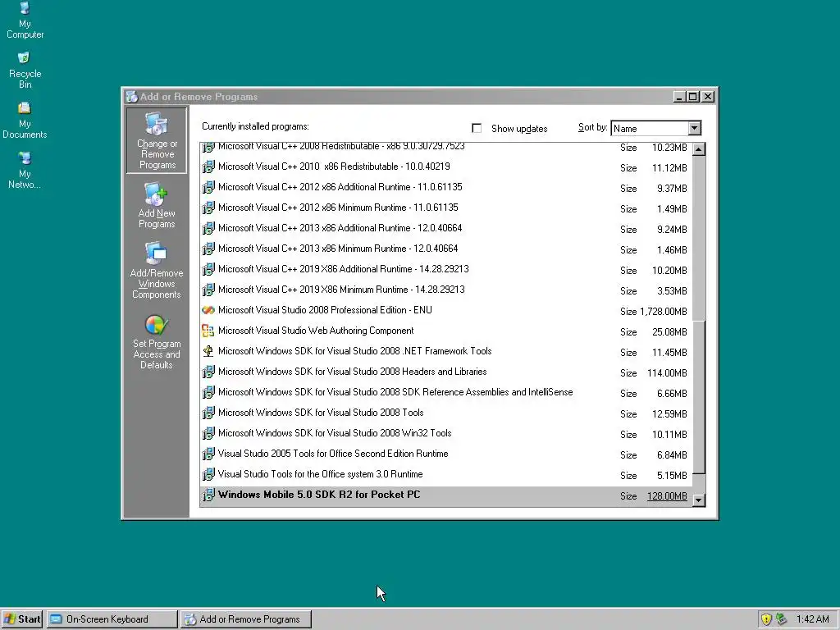Click icon of Visual C++ 2012 x86 Minimum Runtime

[x=208, y=208]
